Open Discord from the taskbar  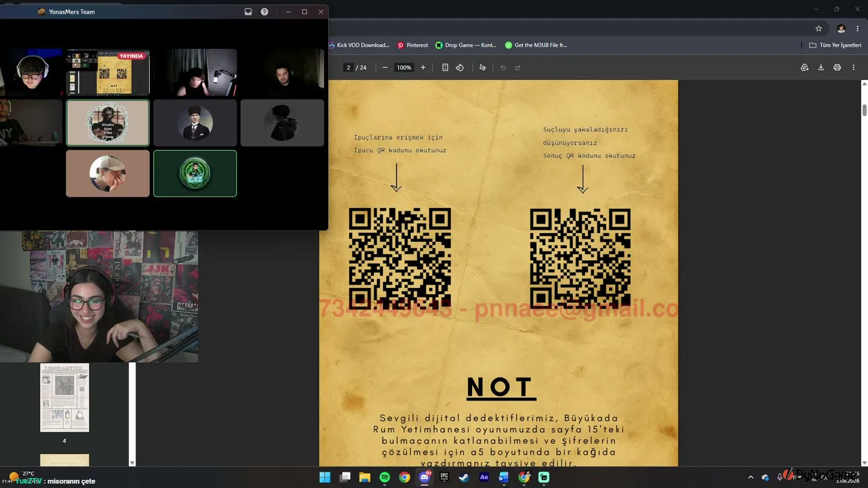click(425, 477)
